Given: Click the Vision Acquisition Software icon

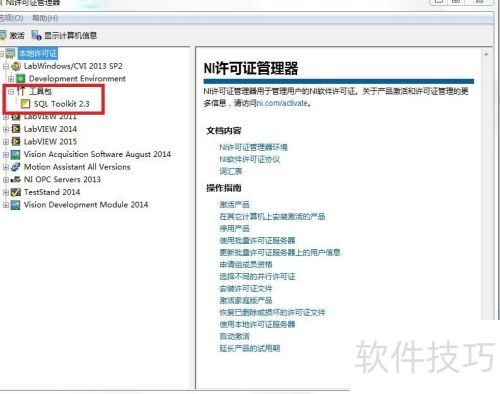Looking at the screenshot, I should 16,154.
